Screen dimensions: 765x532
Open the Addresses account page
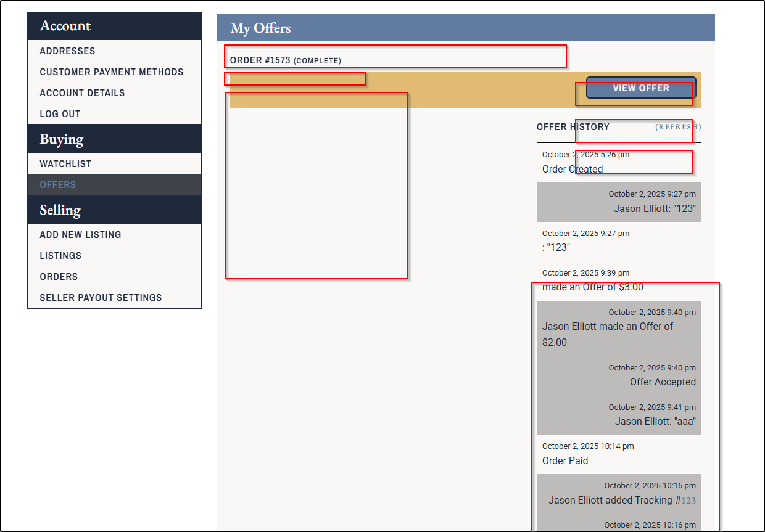[67, 51]
